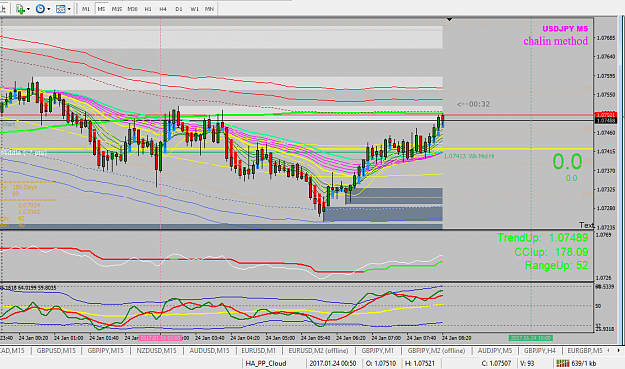
Task: Open the GBPJPY,H4 chart tab
Action: [540, 351]
